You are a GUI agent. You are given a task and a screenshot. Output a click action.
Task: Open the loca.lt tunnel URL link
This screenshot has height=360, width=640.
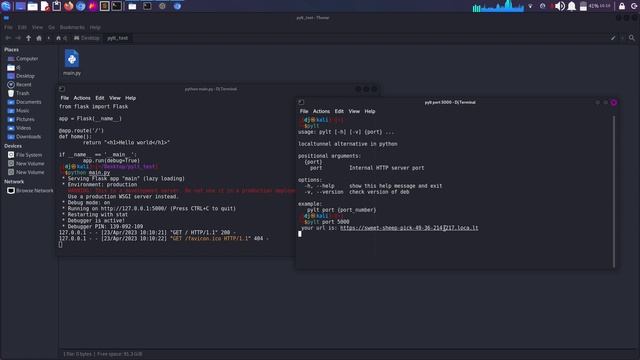(x=409, y=228)
